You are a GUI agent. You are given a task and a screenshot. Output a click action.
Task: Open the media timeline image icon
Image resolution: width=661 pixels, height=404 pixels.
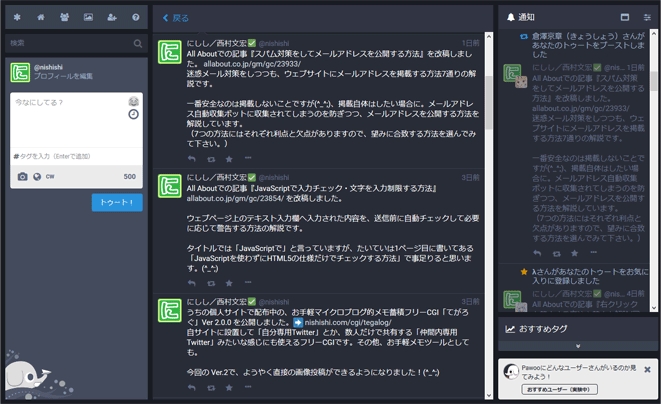tap(88, 17)
